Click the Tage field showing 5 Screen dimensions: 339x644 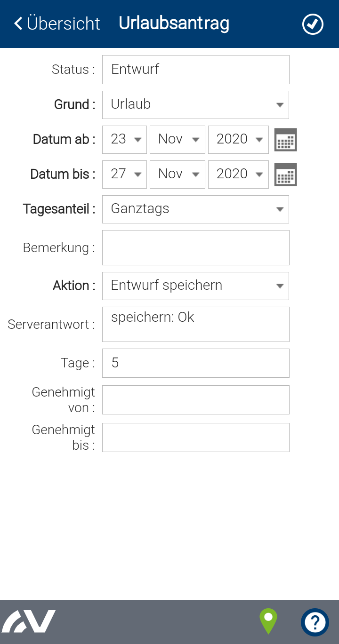(195, 363)
